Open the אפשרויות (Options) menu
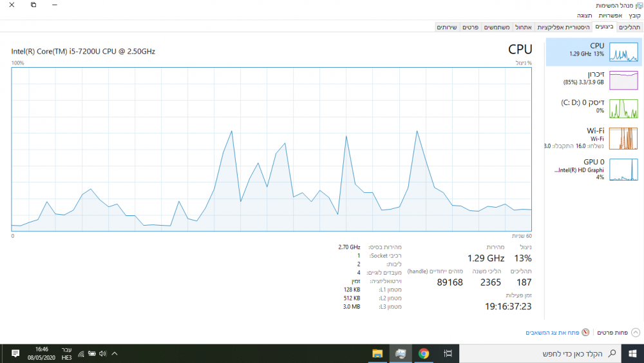Image resolution: width=644 pixels, height=363 pixels. (610, 15)
